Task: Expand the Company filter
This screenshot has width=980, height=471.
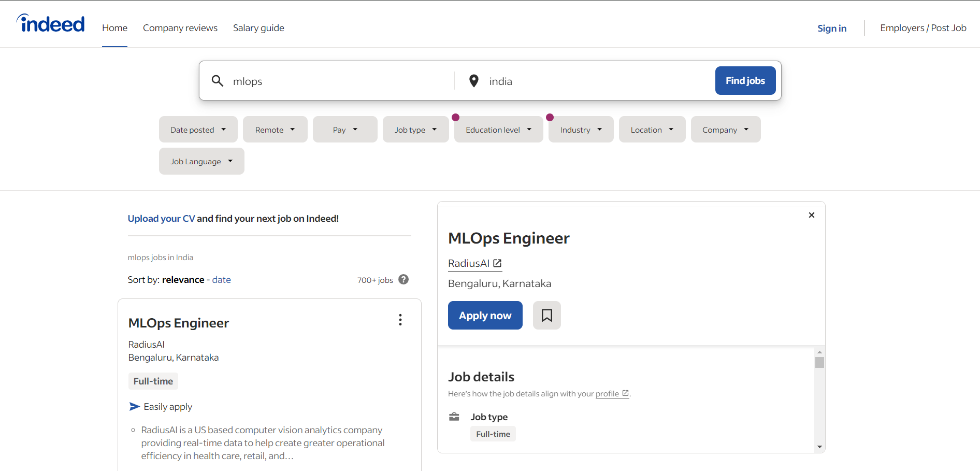Action: tap(726, 130)
